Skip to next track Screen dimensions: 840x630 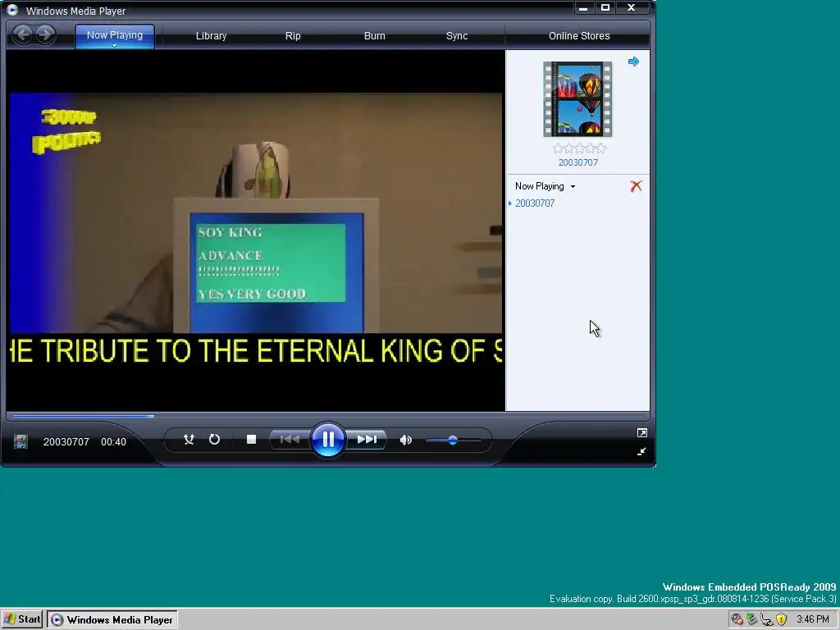[x=367, y=440]
